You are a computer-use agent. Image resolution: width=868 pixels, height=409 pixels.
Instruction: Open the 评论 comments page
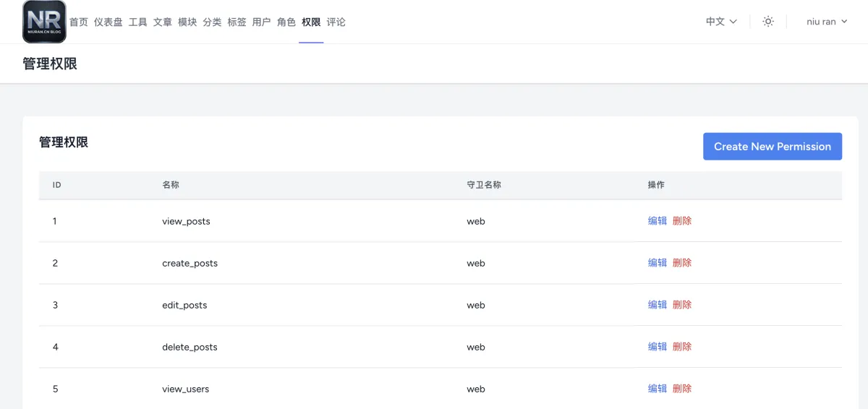(336, 22)
